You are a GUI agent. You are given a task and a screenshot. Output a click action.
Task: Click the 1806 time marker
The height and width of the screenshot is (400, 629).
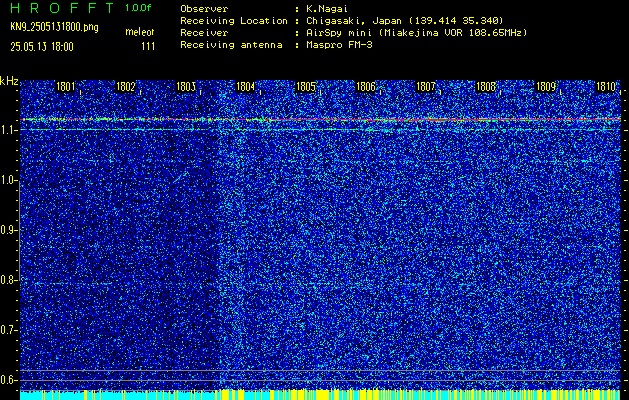click(366, 87)
